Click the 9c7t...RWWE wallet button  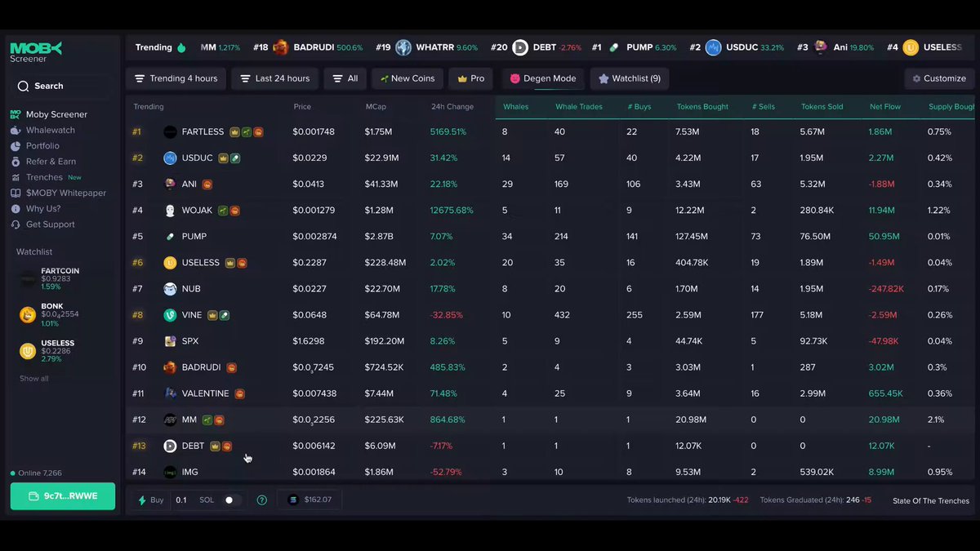click(63, 496)
